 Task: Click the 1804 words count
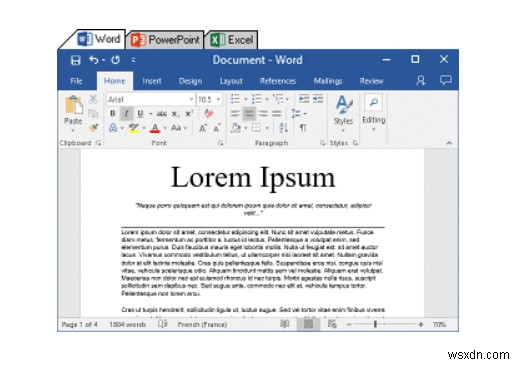coord(127,324)
